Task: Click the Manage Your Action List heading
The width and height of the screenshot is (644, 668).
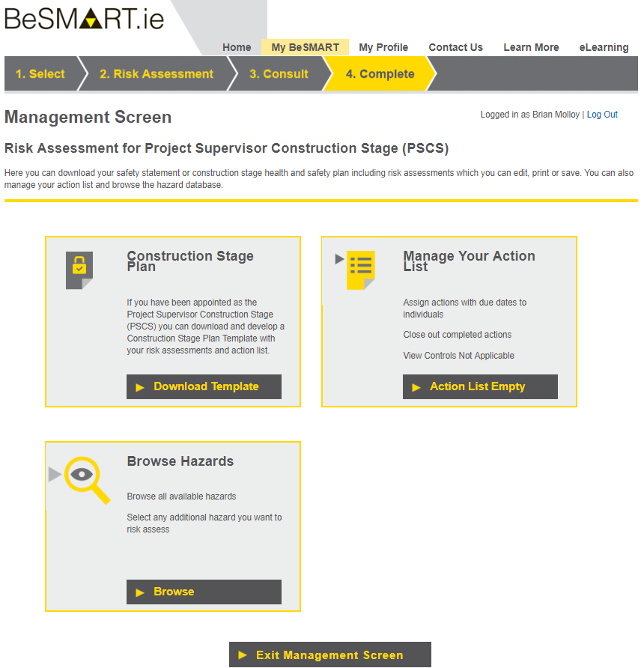Action: click(469, 261)
